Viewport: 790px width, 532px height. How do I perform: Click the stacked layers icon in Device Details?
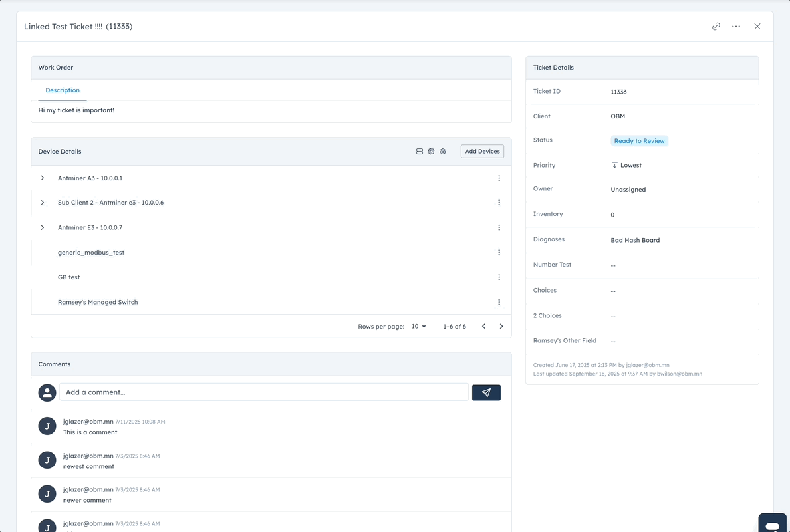click(x=443, y=152)
